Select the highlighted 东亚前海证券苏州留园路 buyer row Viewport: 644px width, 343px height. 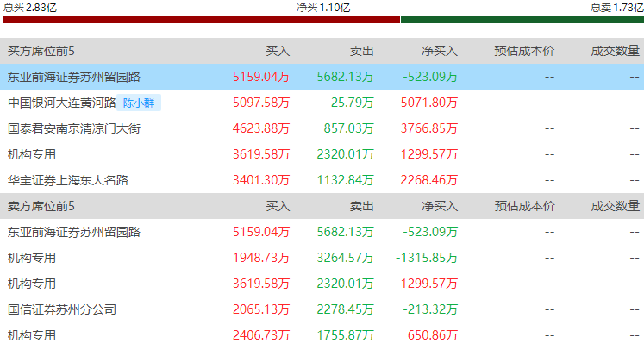[x=322, y=77]
